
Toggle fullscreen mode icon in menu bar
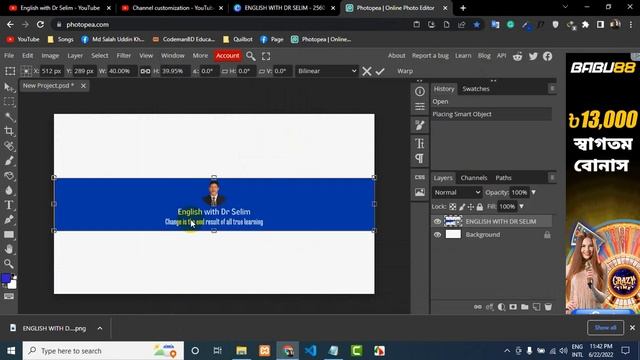pos(266,56)
